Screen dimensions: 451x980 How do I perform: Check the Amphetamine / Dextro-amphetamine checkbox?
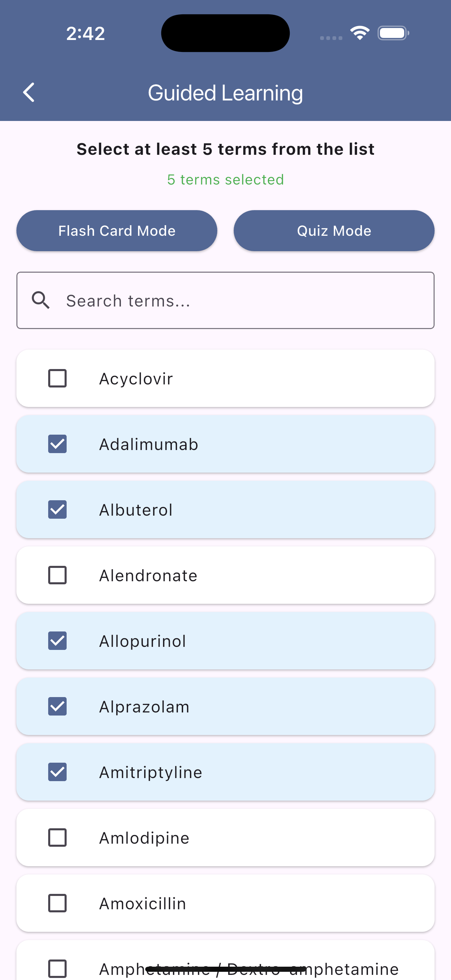point(57,969)
